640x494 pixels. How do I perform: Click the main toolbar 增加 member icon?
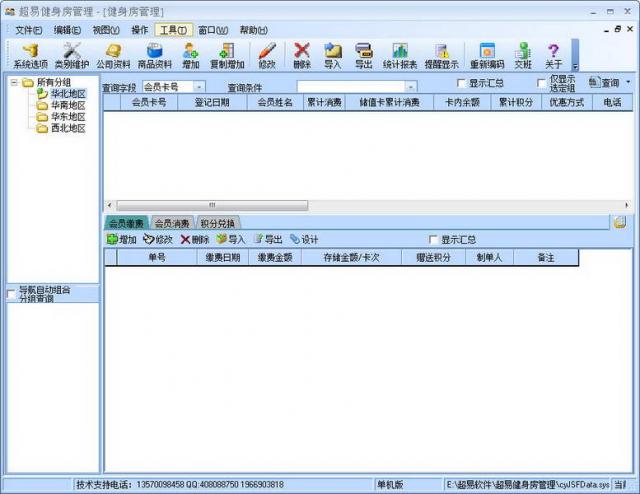point(190,56)
